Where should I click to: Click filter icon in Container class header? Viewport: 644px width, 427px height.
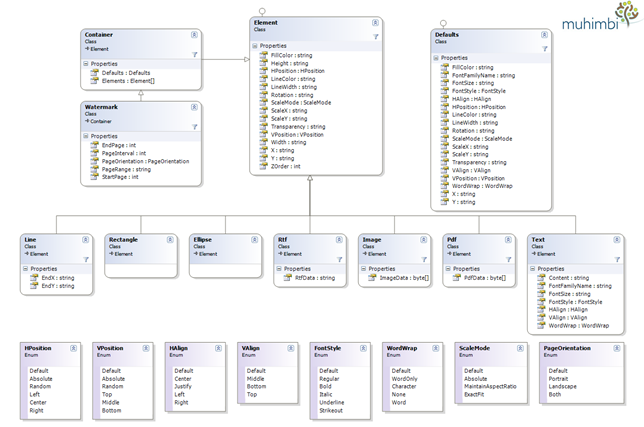coord(194,55)
